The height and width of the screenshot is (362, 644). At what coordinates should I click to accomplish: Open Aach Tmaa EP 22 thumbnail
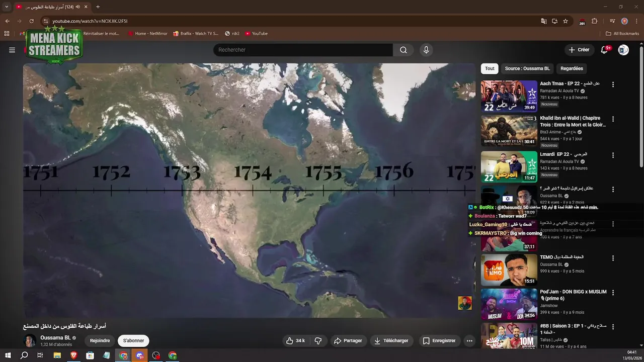coord(509,96)
